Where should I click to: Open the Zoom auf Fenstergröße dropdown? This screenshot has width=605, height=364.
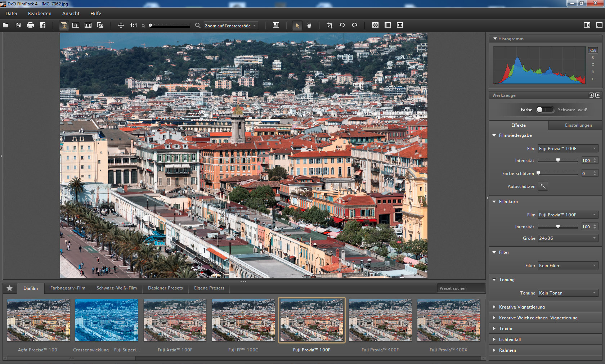(x=231, y=26)
